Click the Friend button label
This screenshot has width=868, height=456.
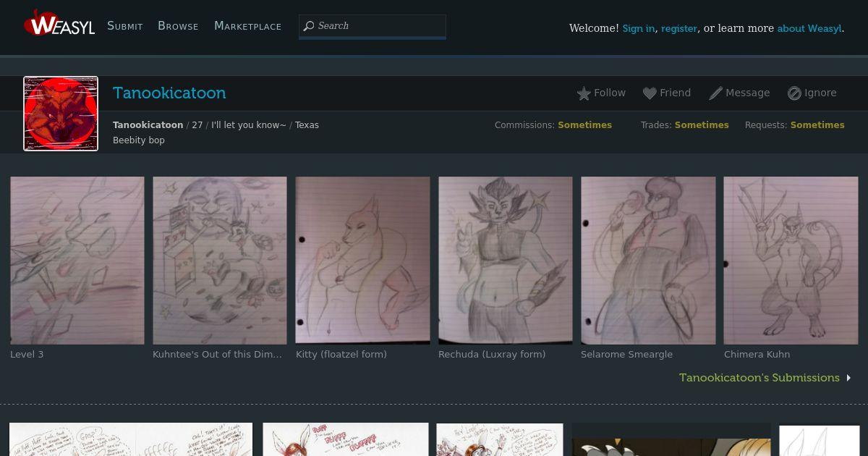point(675,93)
